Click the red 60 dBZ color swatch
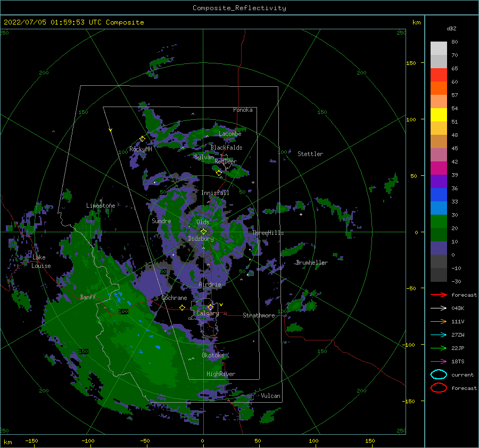The height and width of the screenshot is (448, 479). click(439, 75)
